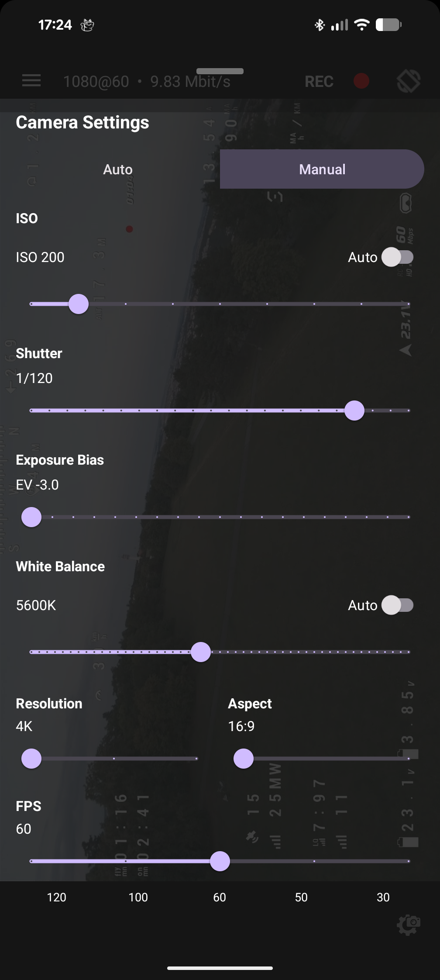
Task: Click the 4K Resolution slider handle
Action: tap(31, 759)
